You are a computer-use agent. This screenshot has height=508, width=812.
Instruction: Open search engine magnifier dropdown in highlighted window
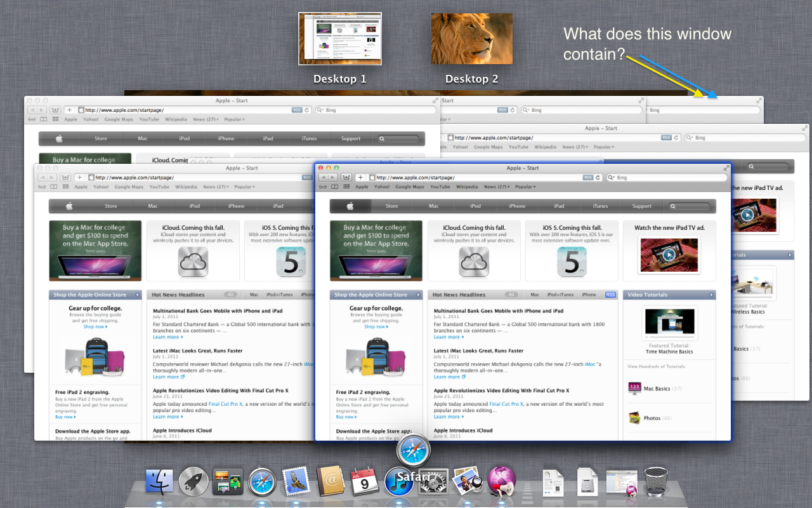tap(612, 178)
